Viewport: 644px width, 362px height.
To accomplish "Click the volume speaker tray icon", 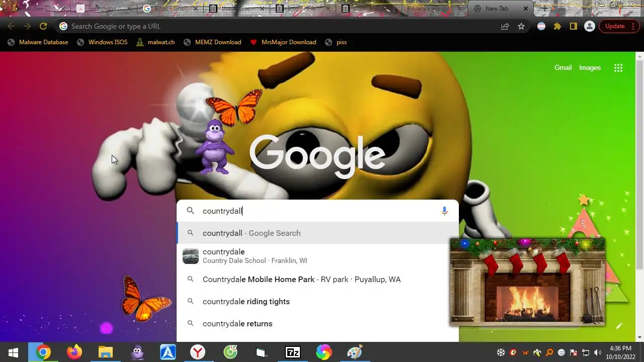I will pyautogui.click(x=598, y=352).
